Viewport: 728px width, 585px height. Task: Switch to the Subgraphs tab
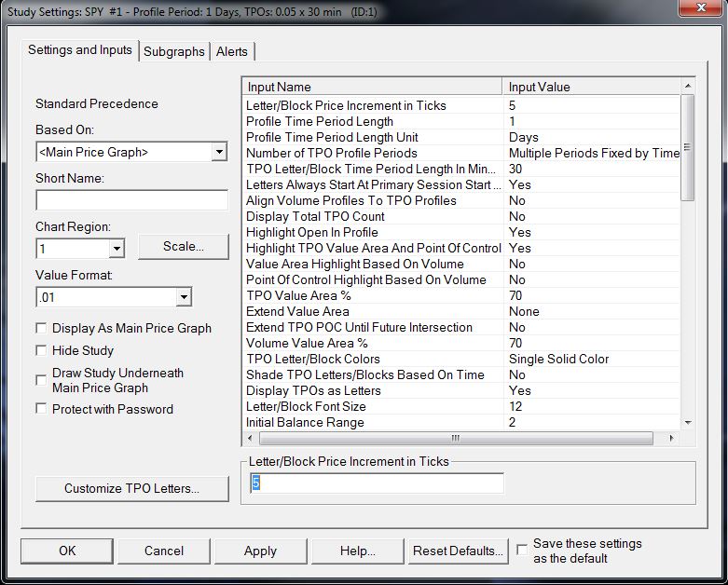click(x=173, y=51)
